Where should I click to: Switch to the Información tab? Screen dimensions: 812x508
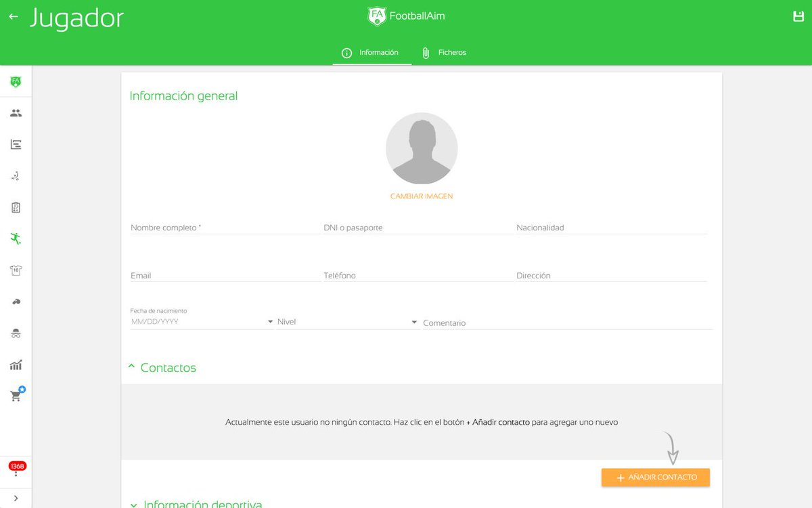click(x=372, y=52)
